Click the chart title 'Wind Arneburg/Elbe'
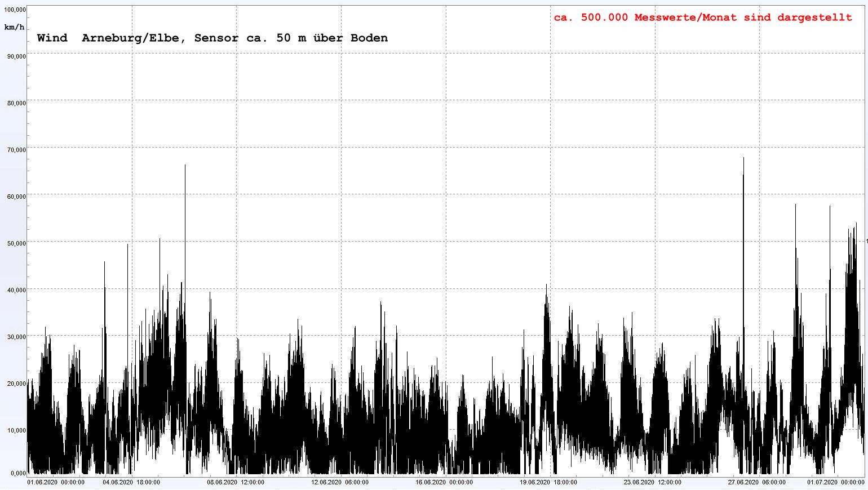This screenshot has width=868, height=490. pos(212,38)
